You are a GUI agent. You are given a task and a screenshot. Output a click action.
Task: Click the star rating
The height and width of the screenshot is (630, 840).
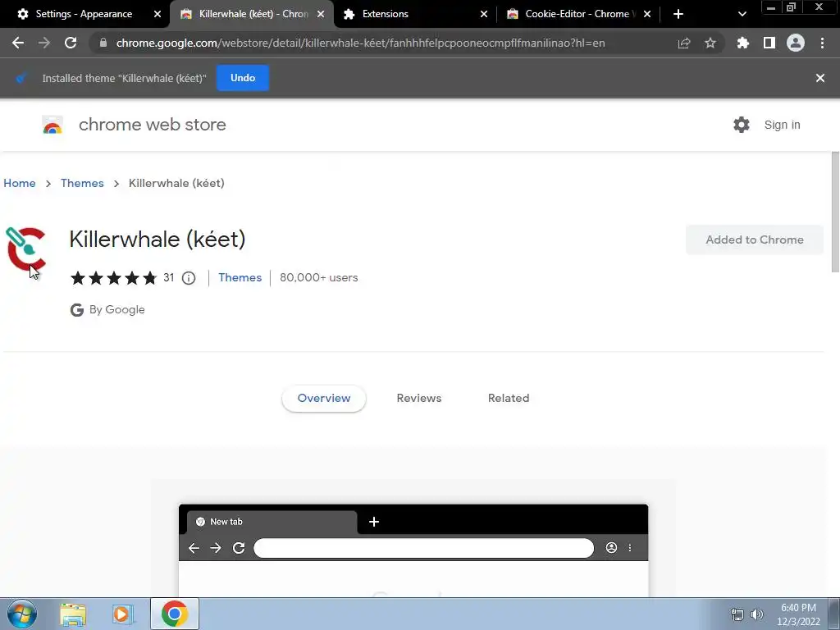click(113, 277)
